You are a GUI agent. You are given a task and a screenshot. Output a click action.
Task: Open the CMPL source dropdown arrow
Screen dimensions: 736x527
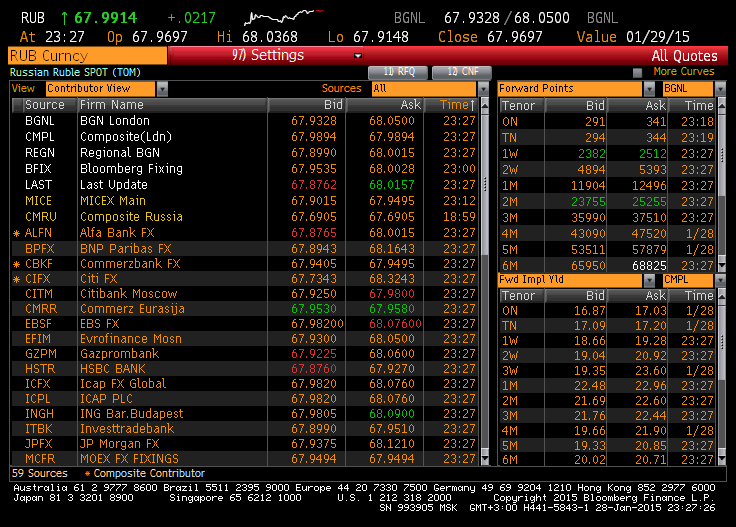[x=720, y=280]
